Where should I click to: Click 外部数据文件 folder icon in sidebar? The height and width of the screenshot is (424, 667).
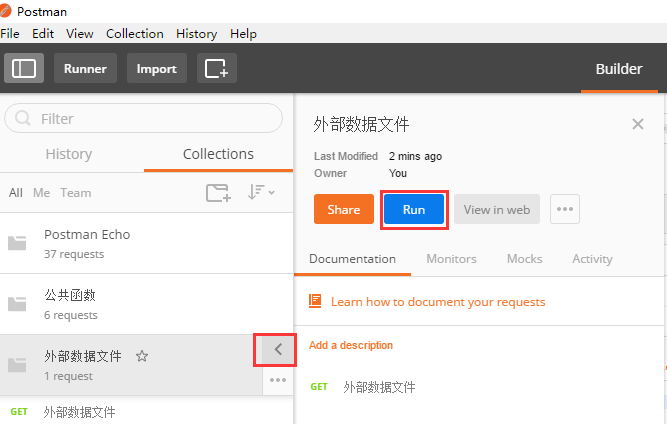pyautogui.click(x=17, y=365)
